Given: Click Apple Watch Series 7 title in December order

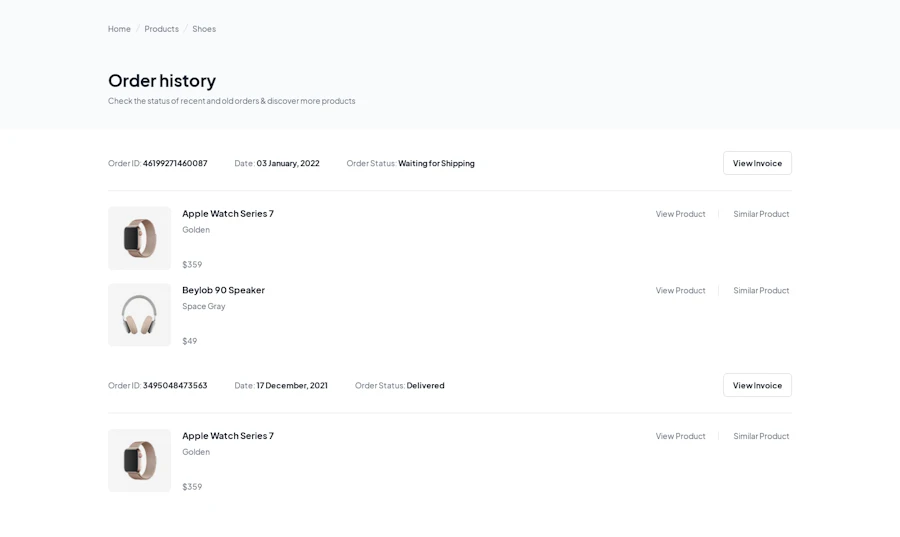Looking at the screenshot, I should pos(228,435).
